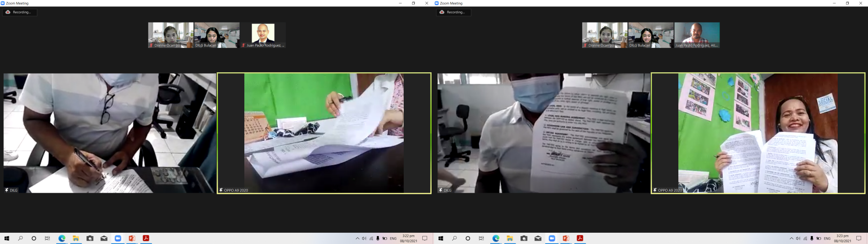Click microphone tray icon beside the 3:23 pm clock
Image resolution: width=868 pixels, height=244 pixels.
(812, 239)
